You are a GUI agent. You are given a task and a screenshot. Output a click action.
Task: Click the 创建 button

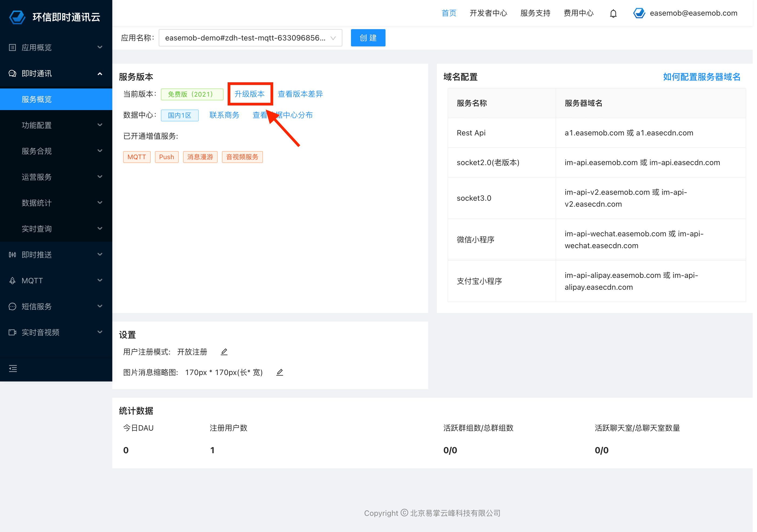click(368, 38)
